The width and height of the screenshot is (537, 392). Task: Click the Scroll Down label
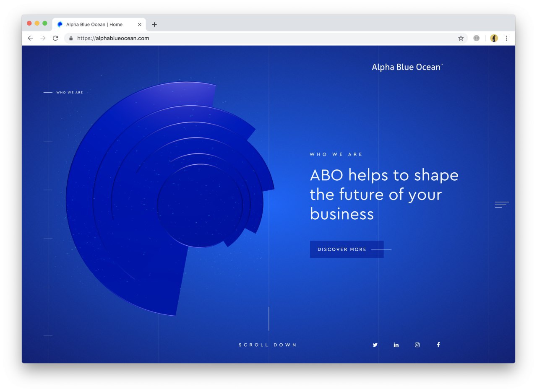pyautogui.click(x=268, y=345)
